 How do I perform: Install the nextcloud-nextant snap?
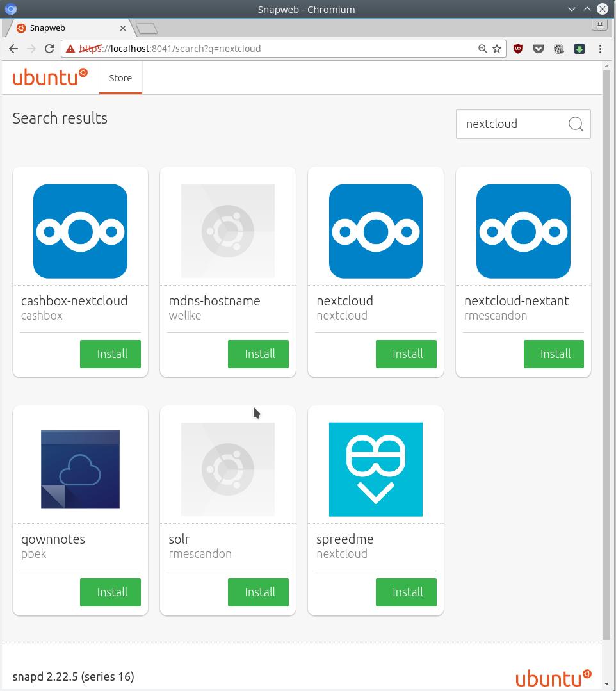click(554, 354)
